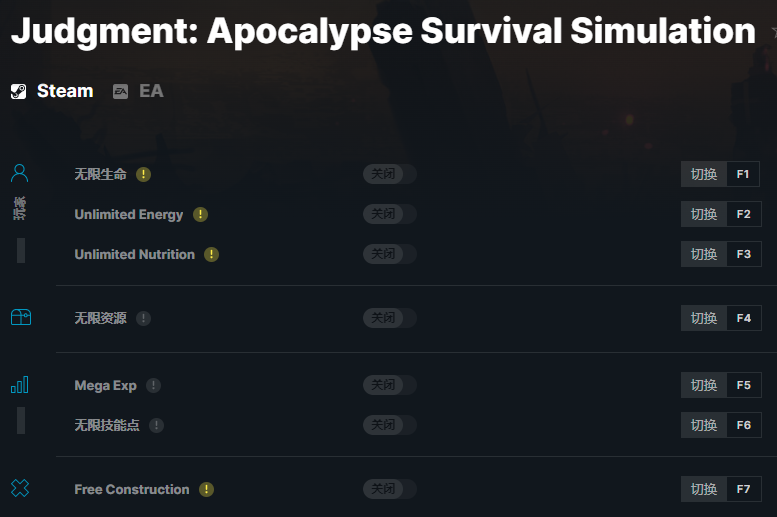Switch on the 无限技能点 toggle
Screen dimensions: 777x517
pos(389,425)
